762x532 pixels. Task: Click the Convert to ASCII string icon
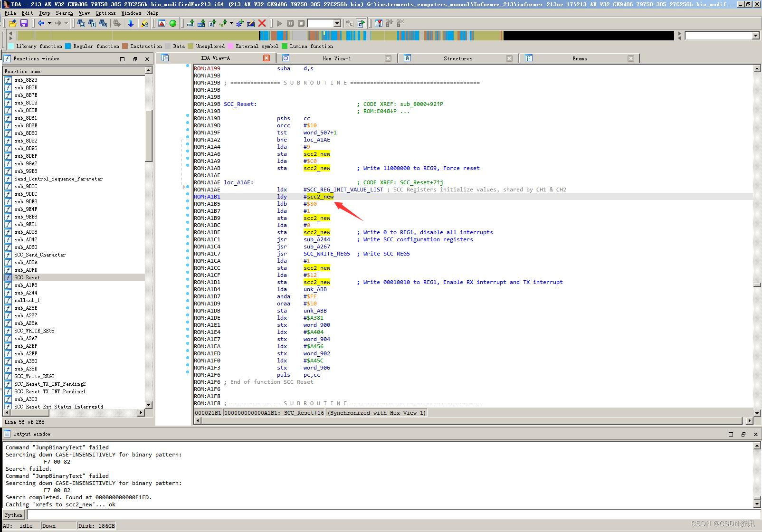tap(212, 23)
